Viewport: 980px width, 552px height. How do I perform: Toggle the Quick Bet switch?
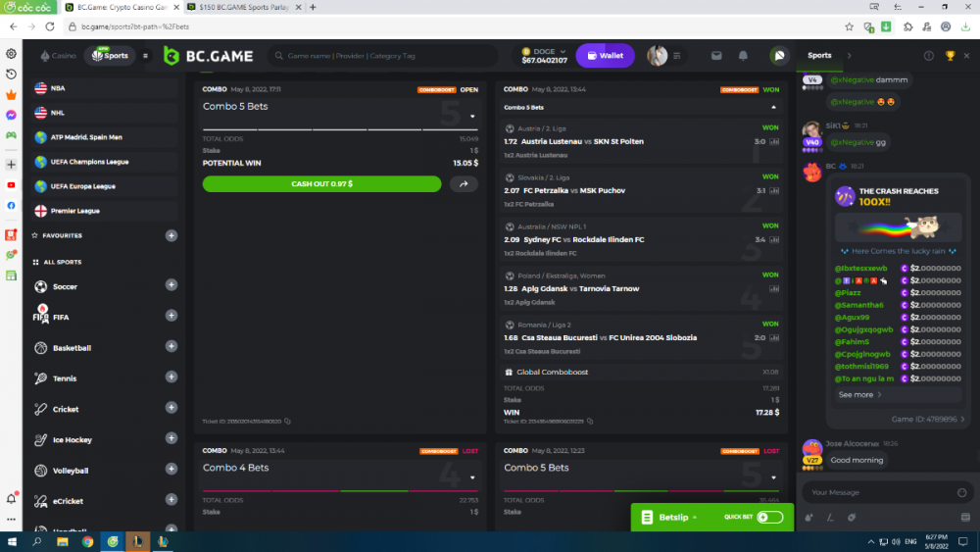pos(770,517)
